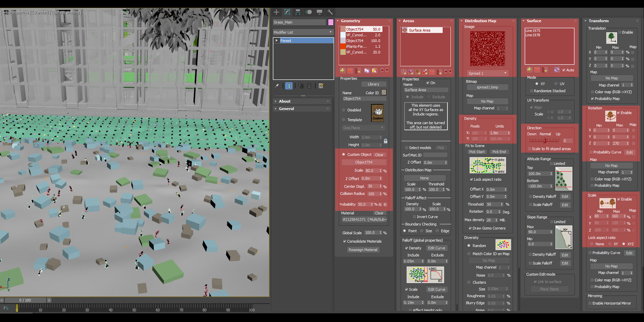Switch to the Hierarchy panel tab
This screenshot has height=322, width=644.
coord(298,12)
